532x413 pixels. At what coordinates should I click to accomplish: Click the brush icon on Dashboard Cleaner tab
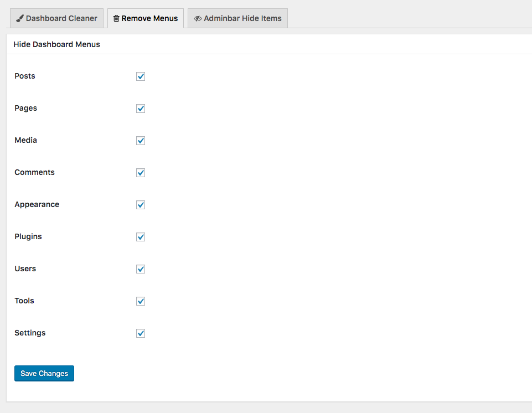click(x=20, y=18)
